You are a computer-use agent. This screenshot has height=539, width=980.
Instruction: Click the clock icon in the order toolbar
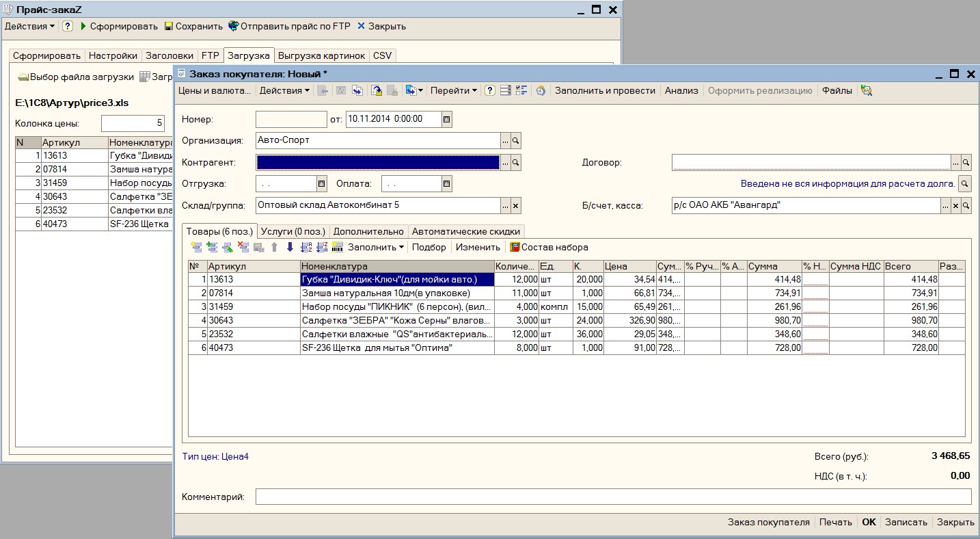click(541, 90)
